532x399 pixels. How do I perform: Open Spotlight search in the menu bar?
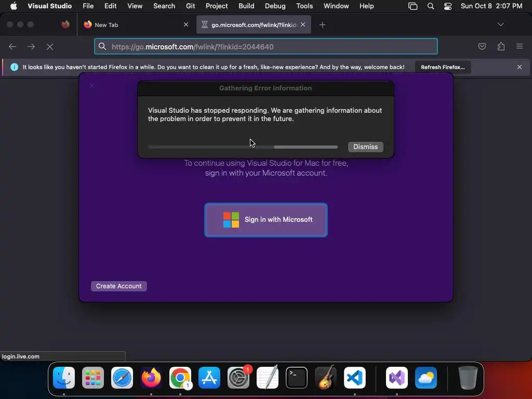(x=431, y=6)
